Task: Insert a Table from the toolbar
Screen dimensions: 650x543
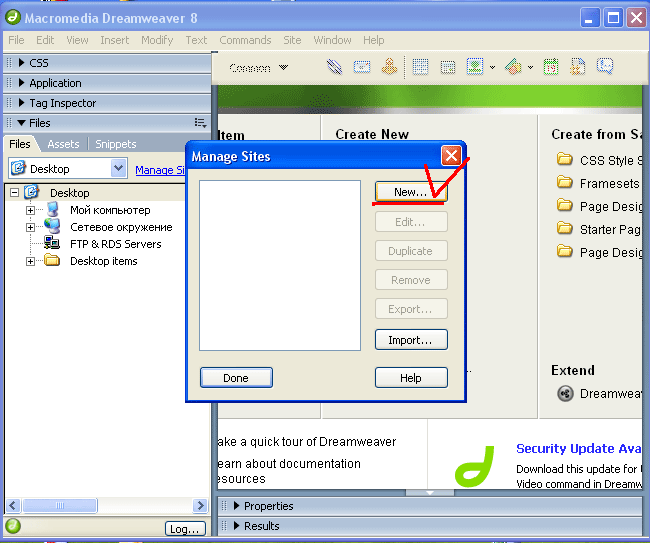Action: 420,67
